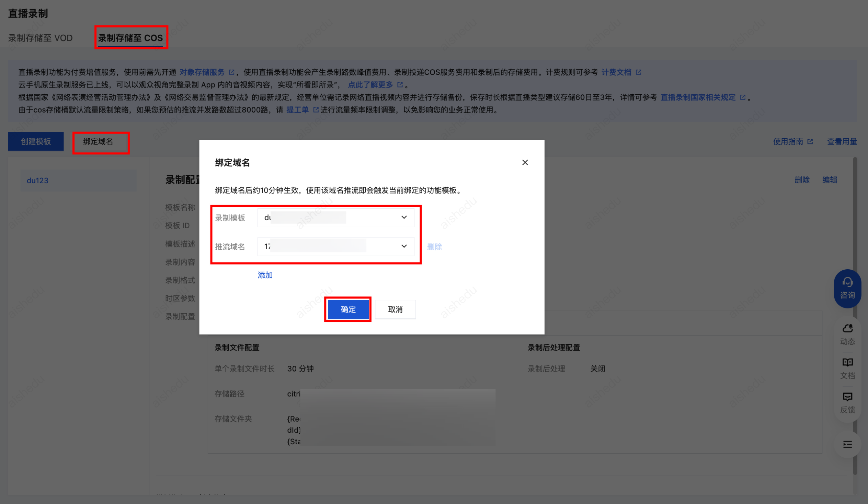
Task: Click external link icon after 计费文档
Action: click(x=638, y=72)
